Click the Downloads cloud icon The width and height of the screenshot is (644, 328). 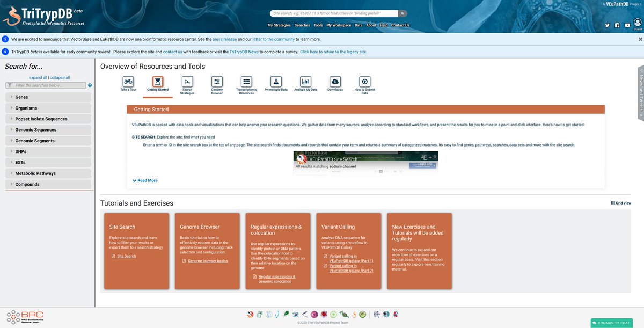335,82
